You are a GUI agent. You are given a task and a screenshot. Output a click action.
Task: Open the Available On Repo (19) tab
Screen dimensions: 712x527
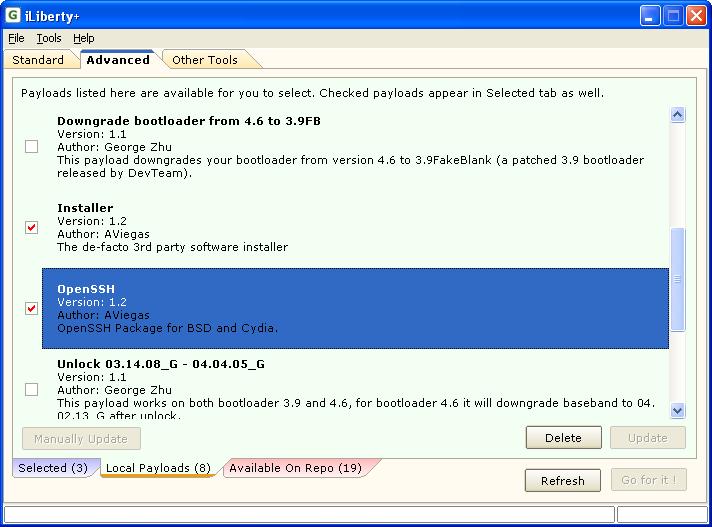tap(296, 468)
